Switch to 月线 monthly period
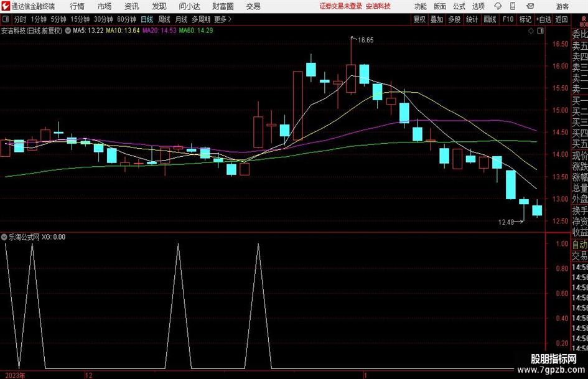588x379 pixels. pos(182,19)
